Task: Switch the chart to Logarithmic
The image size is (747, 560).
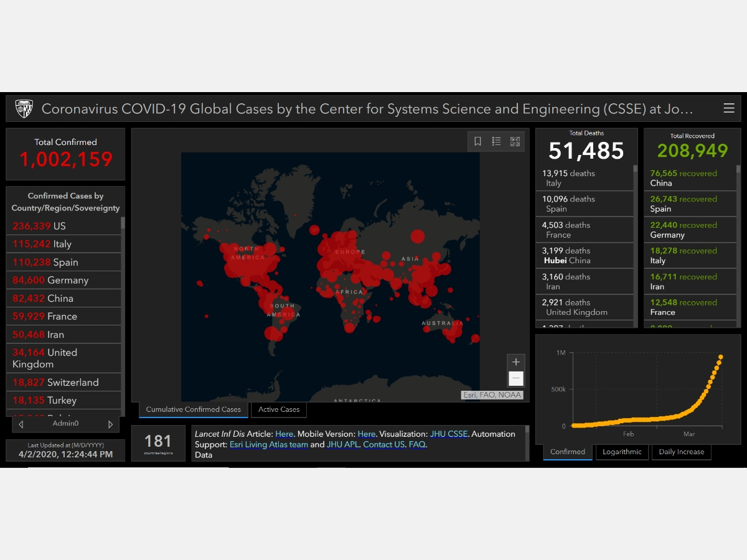Action: pos(622,452)
